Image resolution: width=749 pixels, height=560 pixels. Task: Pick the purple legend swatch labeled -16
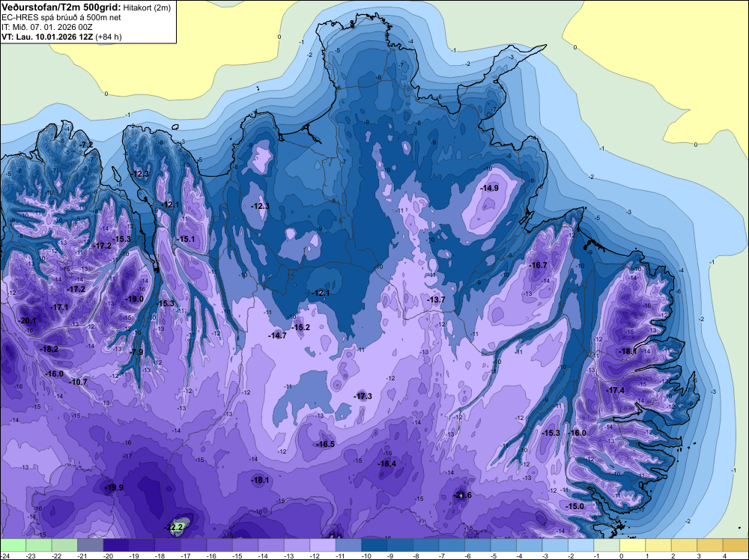tap(219, 545)
